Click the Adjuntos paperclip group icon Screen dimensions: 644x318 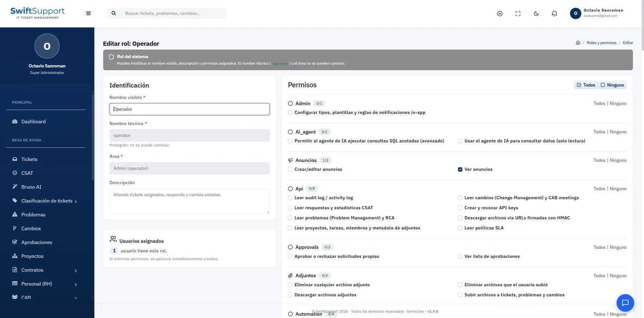pos(290,276)
